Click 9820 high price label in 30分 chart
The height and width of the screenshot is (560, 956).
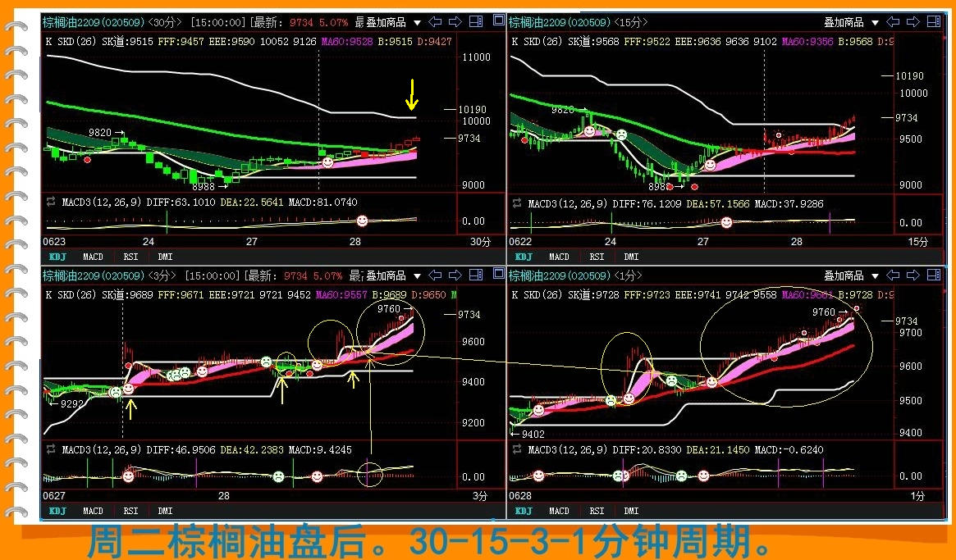100,132
